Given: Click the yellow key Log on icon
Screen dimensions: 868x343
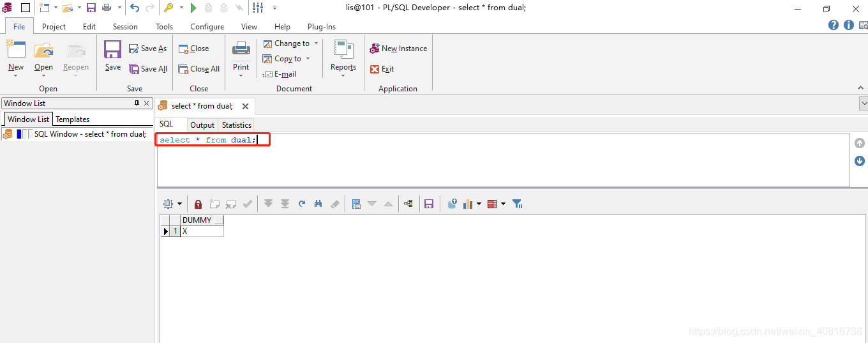Looking at the screenshot, I should 168,8.
